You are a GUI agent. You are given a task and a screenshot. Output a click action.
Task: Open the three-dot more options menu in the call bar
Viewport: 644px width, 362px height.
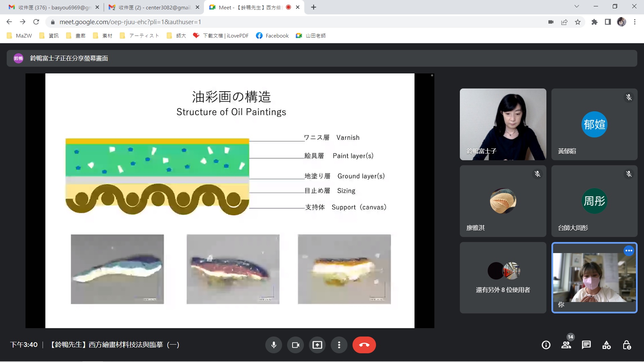click(x=339, y=345)
